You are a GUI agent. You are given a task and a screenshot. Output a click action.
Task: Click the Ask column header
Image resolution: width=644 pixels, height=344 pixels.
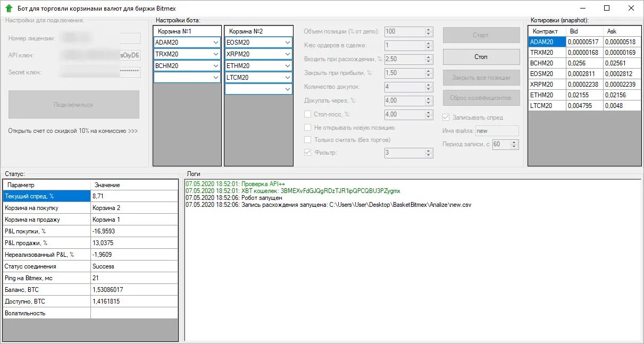click(x=622, y=31)
